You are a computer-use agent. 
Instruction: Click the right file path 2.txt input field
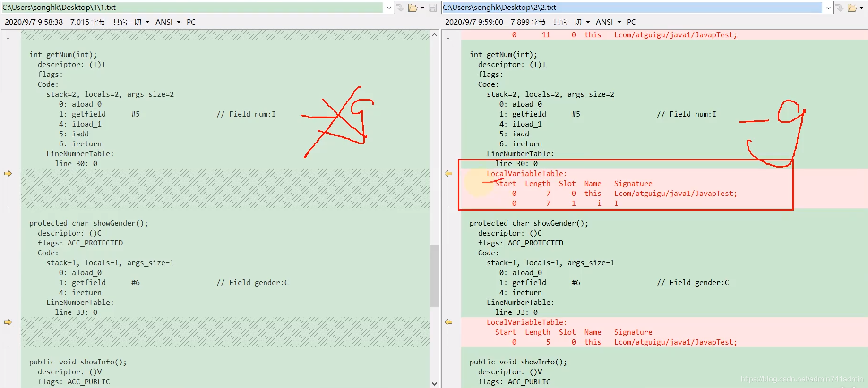(632, 8)
